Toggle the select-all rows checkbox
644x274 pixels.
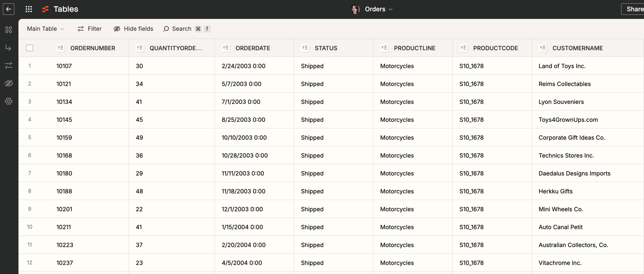[x=30, y=48]
